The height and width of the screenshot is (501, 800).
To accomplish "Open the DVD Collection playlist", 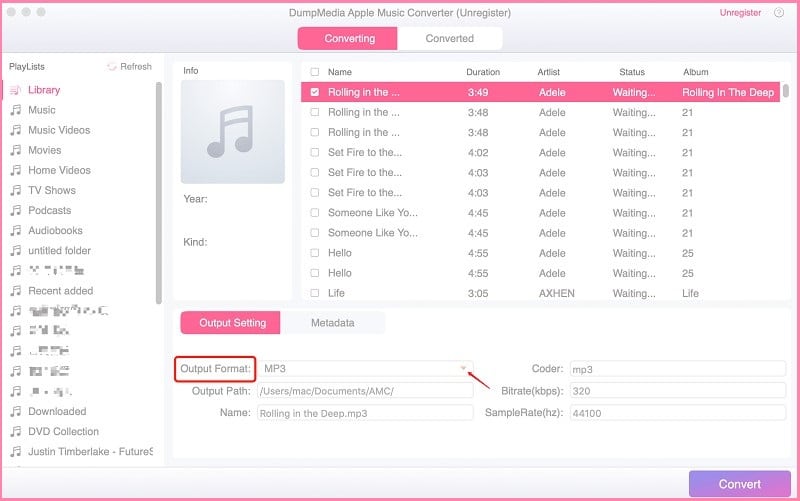I will point(63,431).
